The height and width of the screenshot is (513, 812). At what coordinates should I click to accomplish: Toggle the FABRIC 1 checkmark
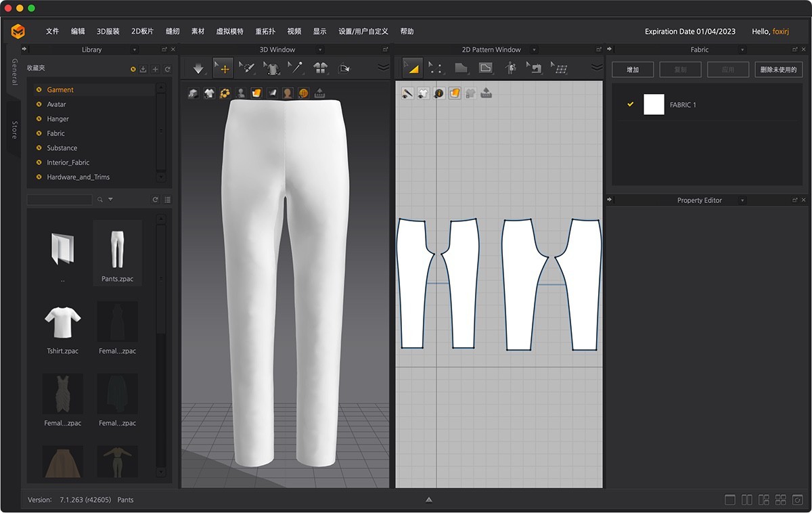pos(631,105)
